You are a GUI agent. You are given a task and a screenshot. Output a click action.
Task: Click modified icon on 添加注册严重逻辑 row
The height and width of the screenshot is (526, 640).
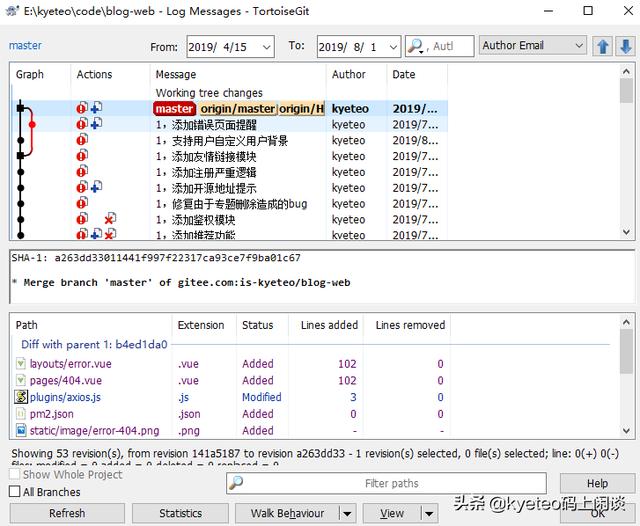pos(82,171)
